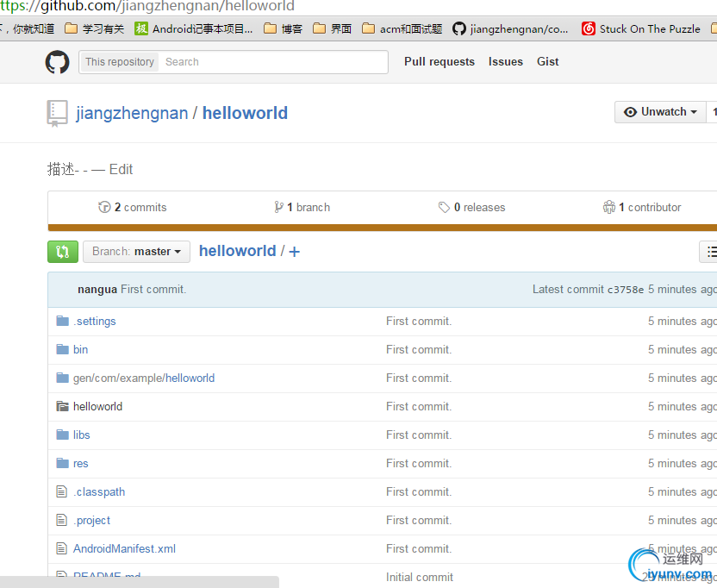Click the helloworld submodule folder icon

coord(62,406)
